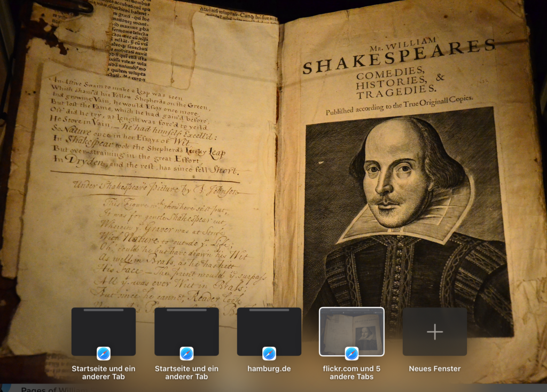Click the 'Neues Fenster' label
Screen dimensions: 547x392
(434, 369)
